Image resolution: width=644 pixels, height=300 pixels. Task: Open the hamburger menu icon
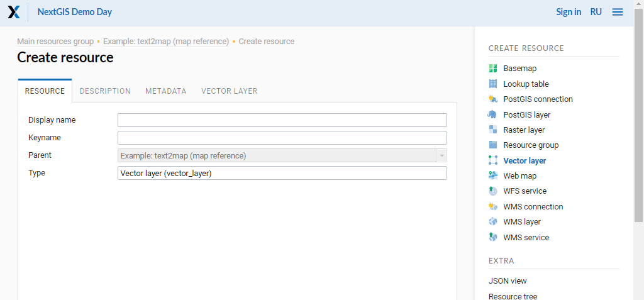pos(618,12)
